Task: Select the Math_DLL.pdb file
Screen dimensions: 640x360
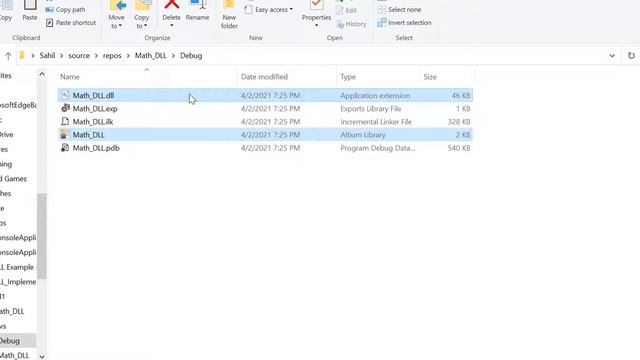Action: click(x=265, y=148)
